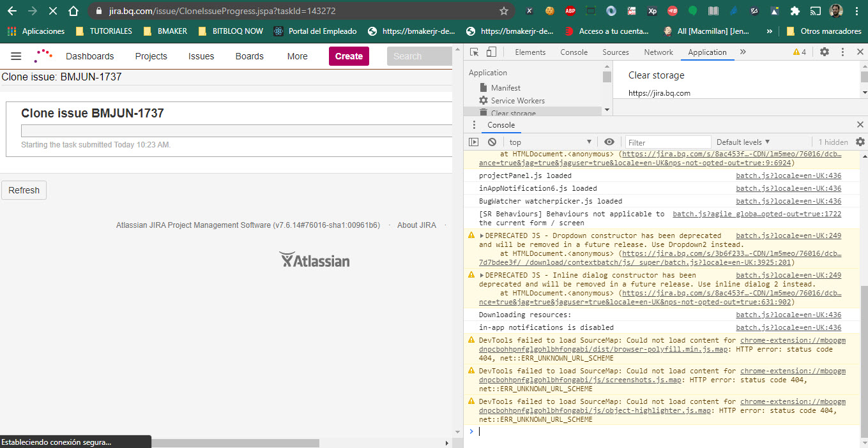Screen dimensions: 868x448
Task: Click the open-book reader extension icon
Action: click(x=713, y=11)
